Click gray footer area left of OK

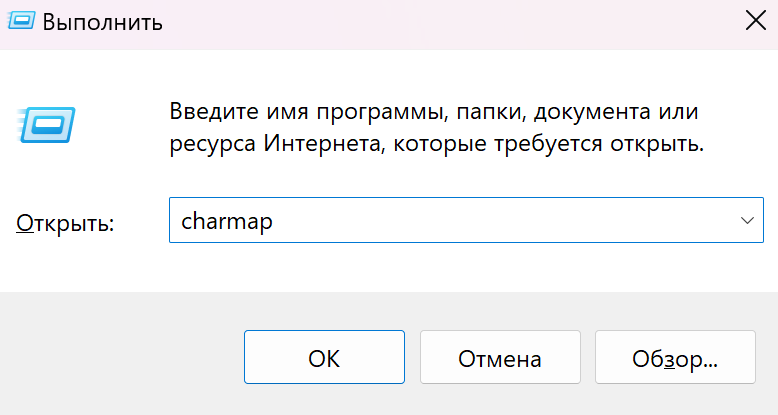[120, 358]
